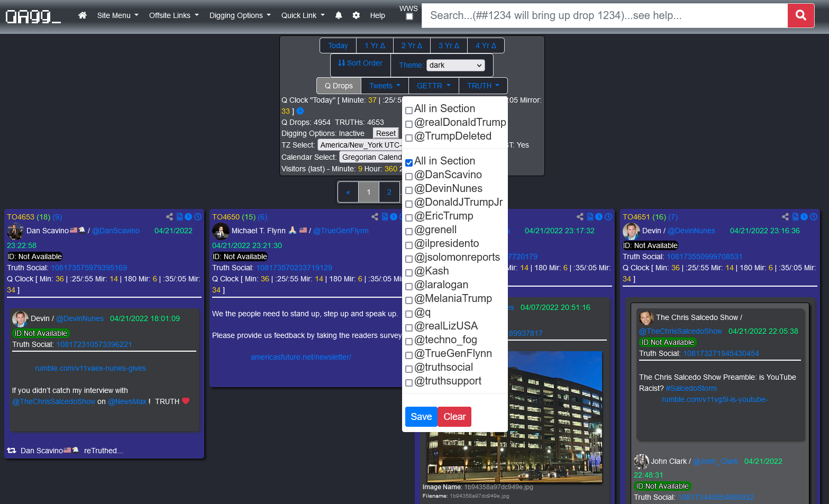Viewport: 829px width, 504px height.
Task: Click the red search magnifier button
Action: pos(801,15)
